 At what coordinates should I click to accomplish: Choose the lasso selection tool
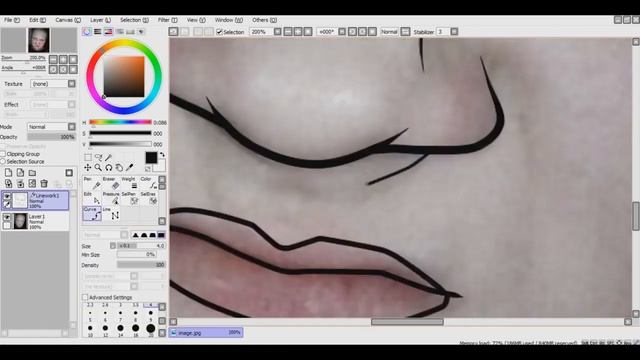click(98, 158)
